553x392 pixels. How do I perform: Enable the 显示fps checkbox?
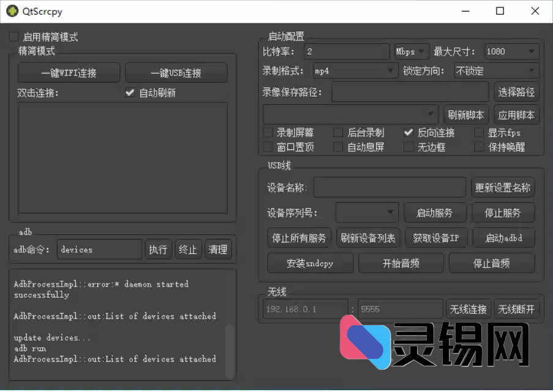click(479, 132)
